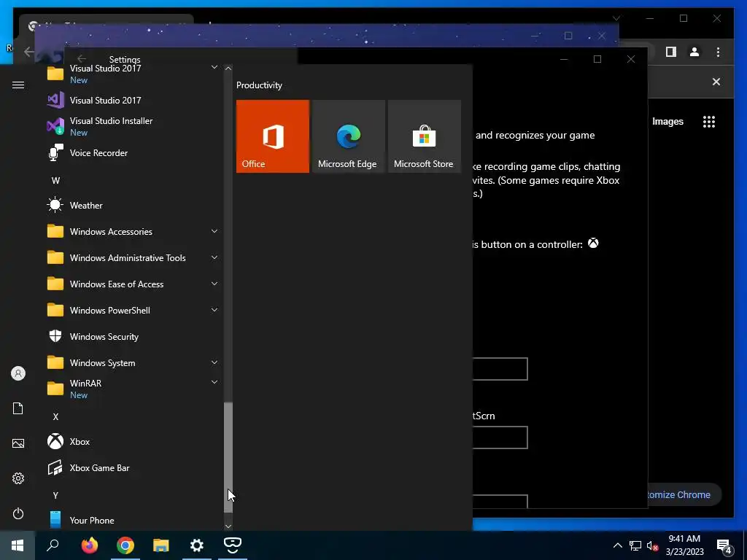
Task: Switch to Settings on taskbar
Action: pos(197,545)
